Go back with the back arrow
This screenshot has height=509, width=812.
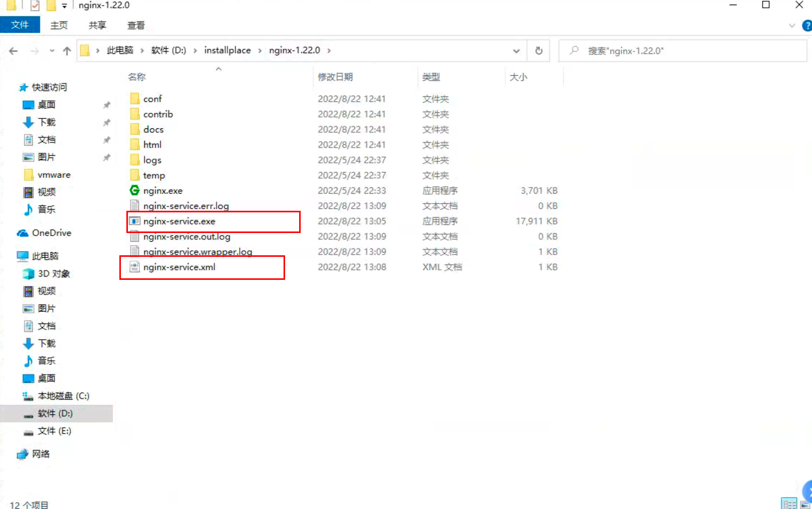13,51
